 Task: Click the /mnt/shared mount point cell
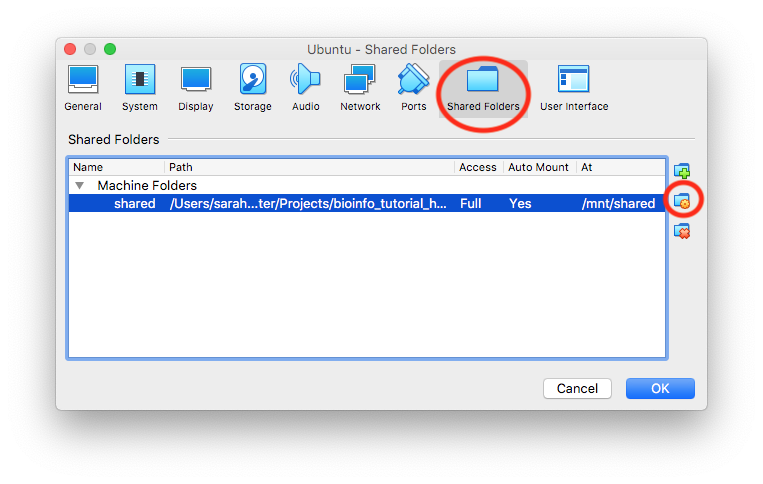pos(618,203)
